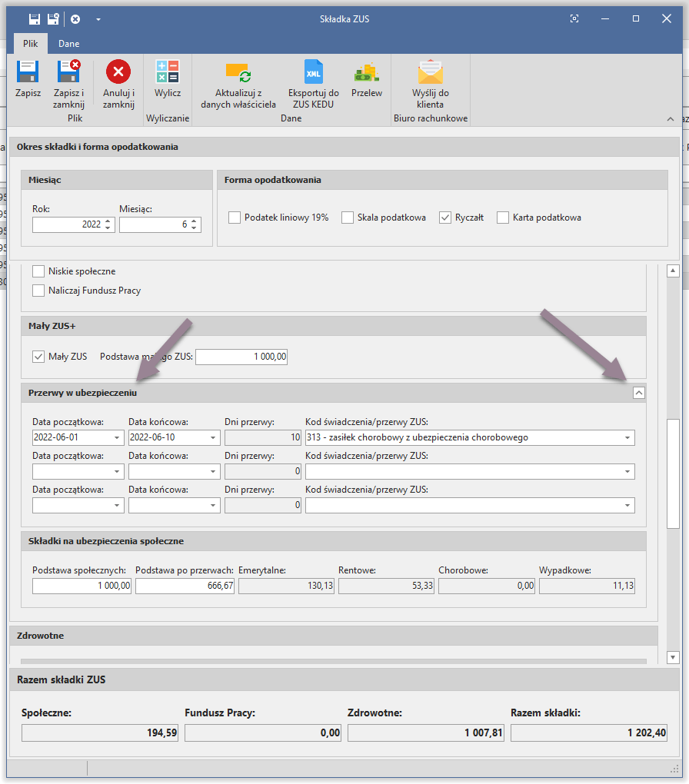Click the Podstawa małego ZUS input field
Viewport: 689px width, 784px height.
[241, 357]
